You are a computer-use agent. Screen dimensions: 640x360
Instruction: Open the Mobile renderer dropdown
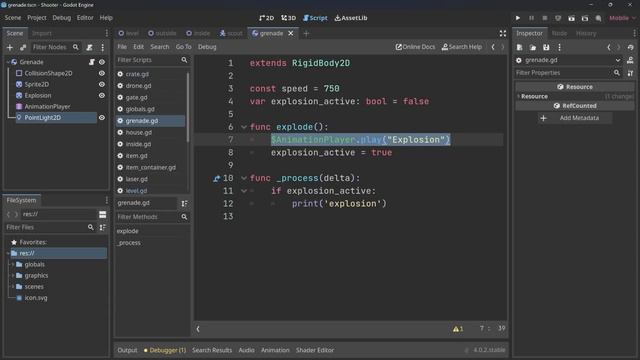pos(622,18)
